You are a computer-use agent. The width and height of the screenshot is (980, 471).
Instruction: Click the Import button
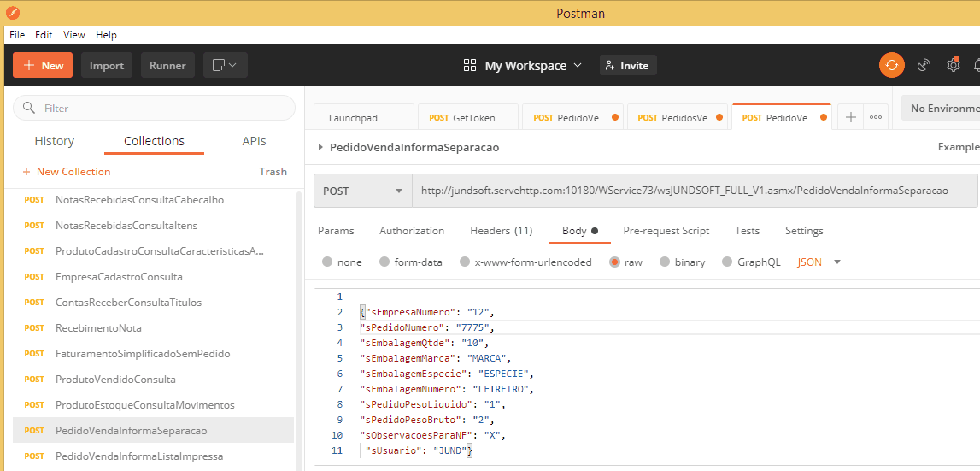coord(107,65)
